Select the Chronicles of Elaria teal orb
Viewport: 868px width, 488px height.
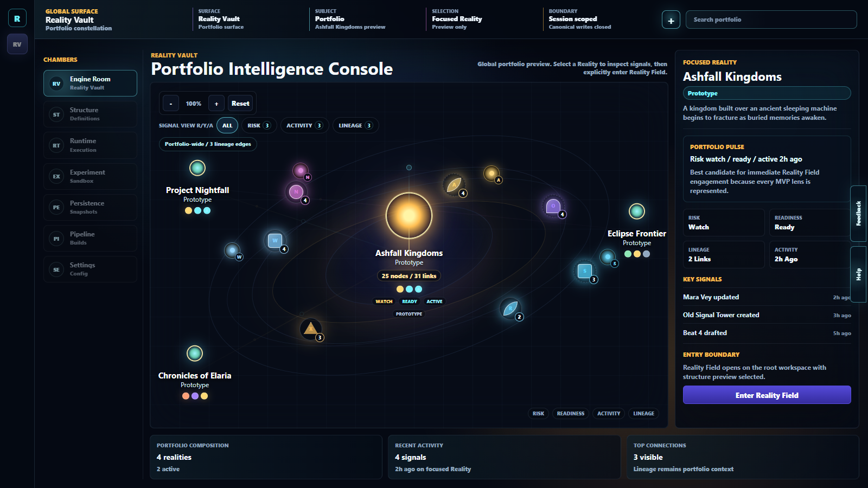[x=195, y=354]
